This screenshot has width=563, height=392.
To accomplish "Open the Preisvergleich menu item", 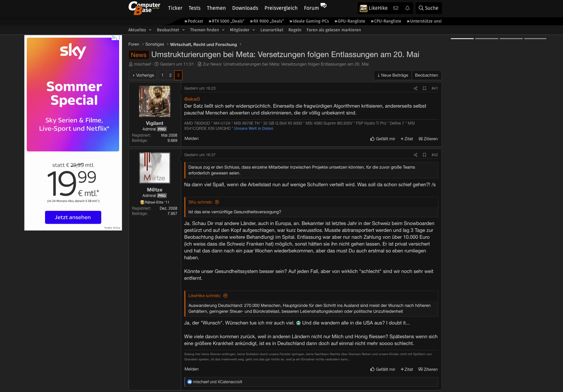I will (281, 8).
